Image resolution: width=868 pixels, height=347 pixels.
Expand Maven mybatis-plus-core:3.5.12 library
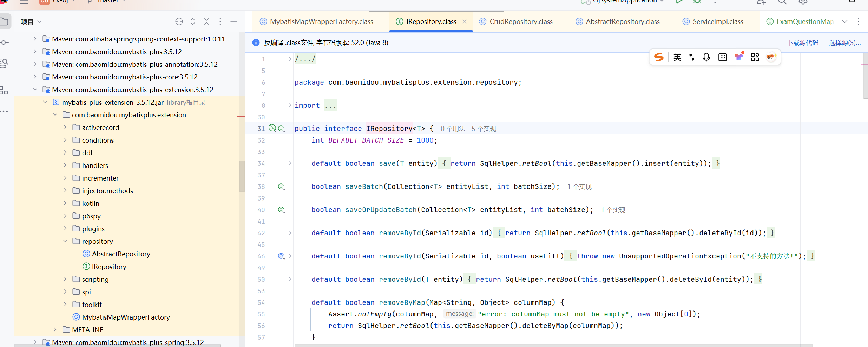(35, 77)
